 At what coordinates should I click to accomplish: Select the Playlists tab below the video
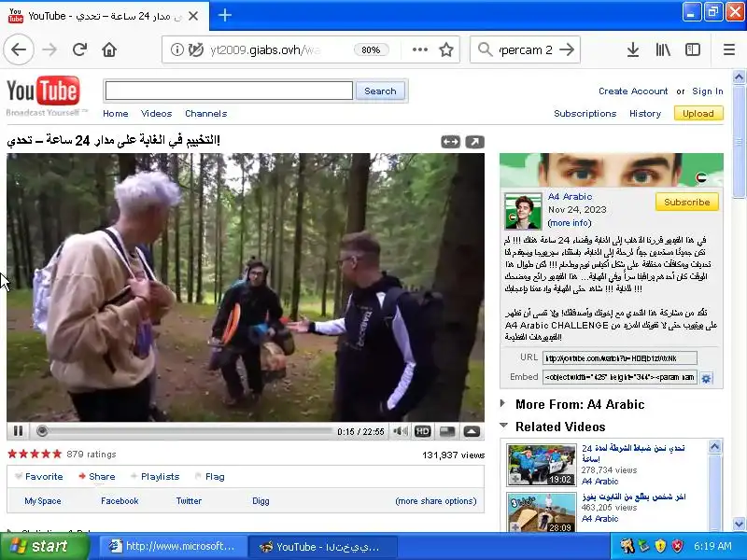tap(155, 476)
